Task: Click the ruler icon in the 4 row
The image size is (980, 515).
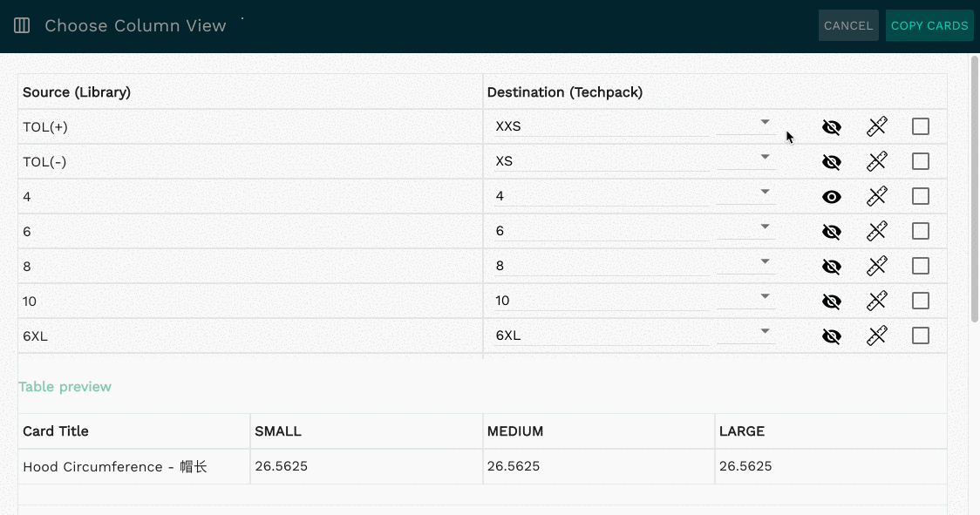Action: 877,197
